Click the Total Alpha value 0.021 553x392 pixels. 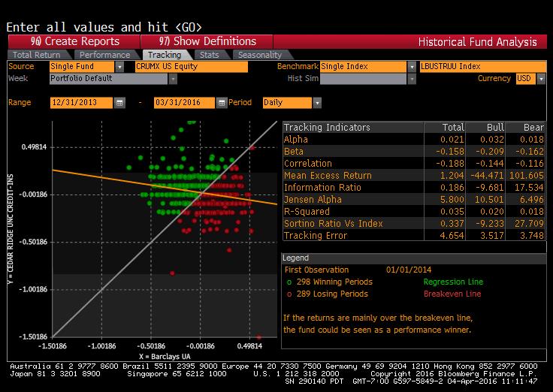[x=452, y=140]
